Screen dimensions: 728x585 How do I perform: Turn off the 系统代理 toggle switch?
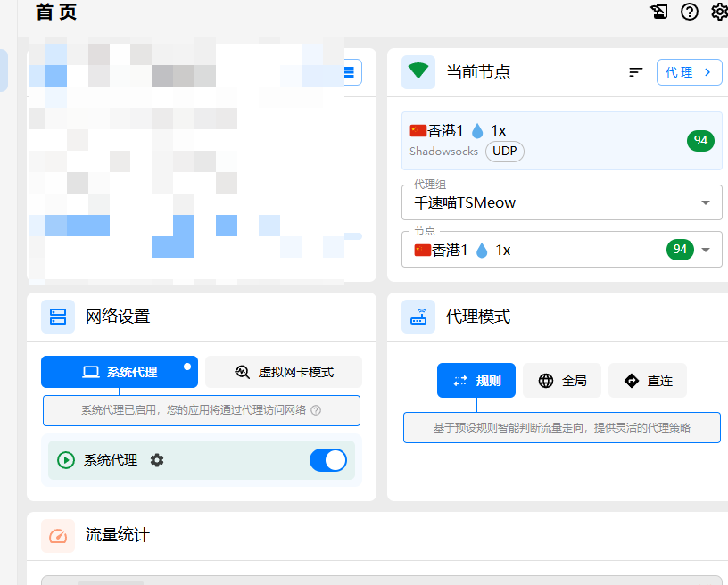click(327, 460)
